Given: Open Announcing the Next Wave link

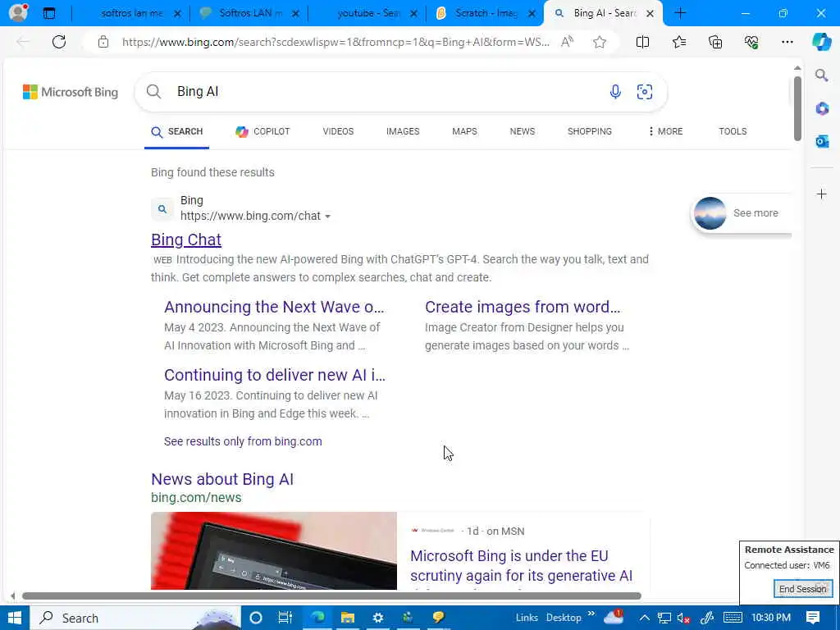Looking at the screenshot, I should tap(274, 307).
